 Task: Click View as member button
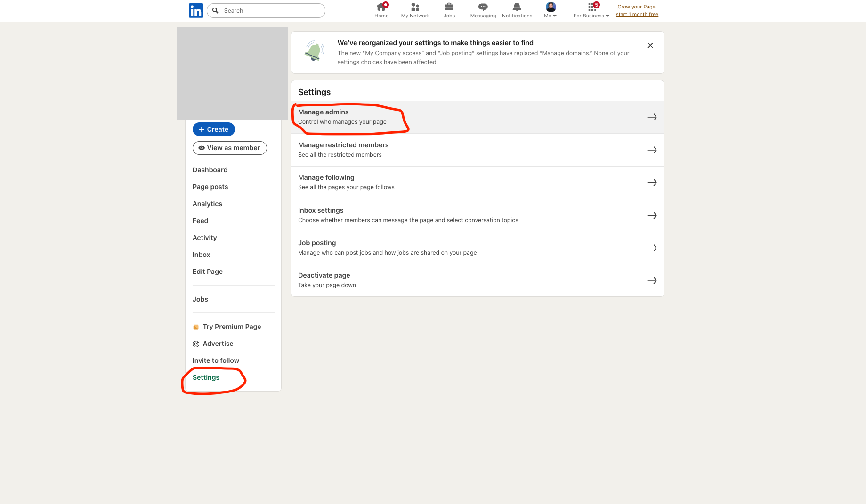230,148
